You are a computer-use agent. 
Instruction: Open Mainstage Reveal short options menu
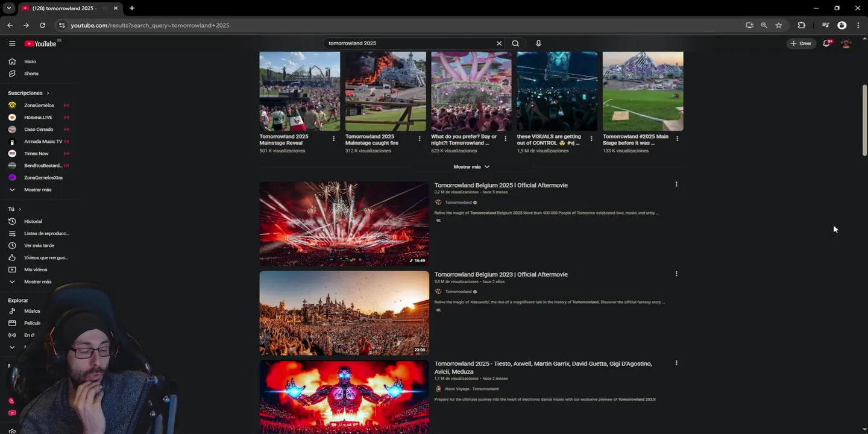(333, 139)
